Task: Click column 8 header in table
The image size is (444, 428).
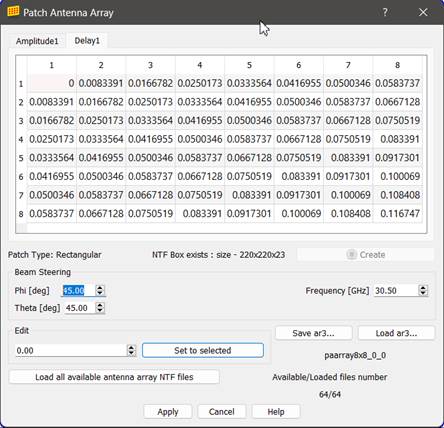Action: pos(397,65)
